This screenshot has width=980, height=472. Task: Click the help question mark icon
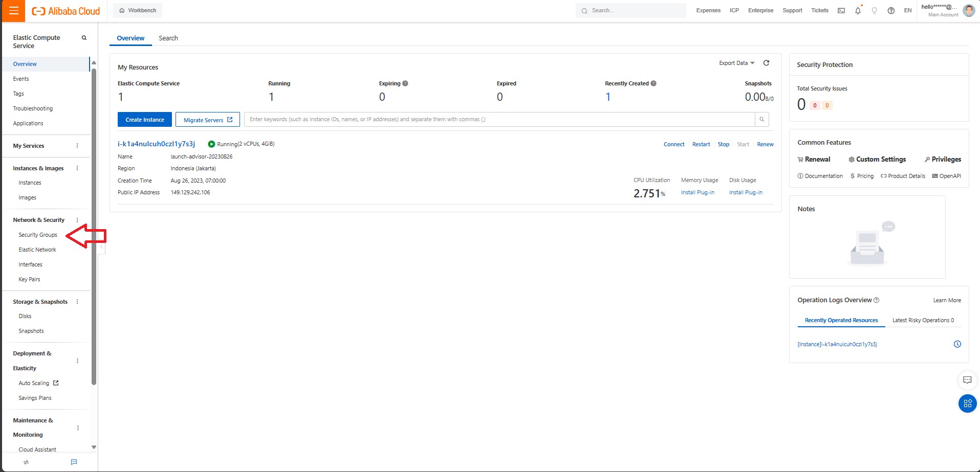coord(891,11)
